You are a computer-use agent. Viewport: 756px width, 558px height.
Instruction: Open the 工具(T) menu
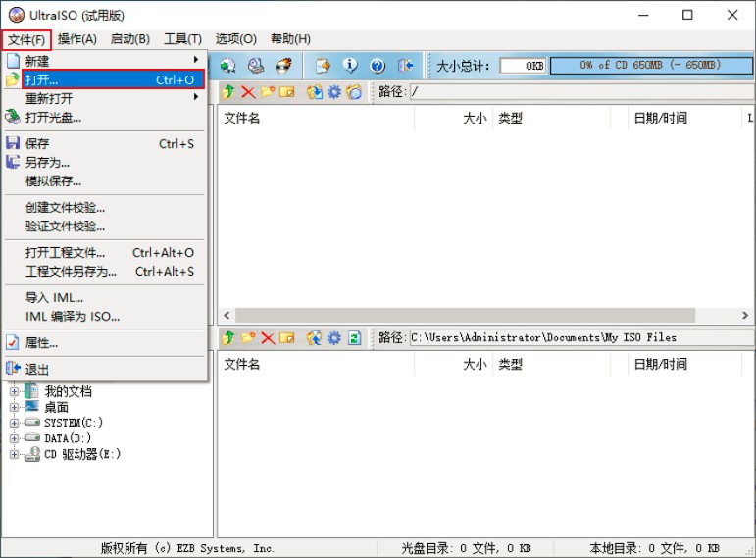[182, 38]
